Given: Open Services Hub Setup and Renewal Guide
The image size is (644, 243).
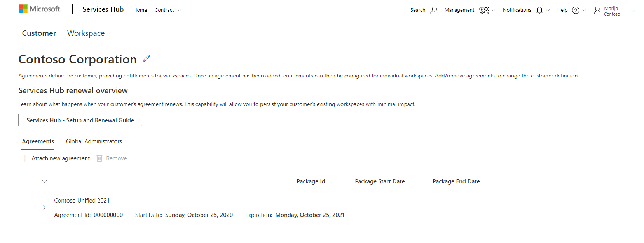Looking at the screenshot, I should coord(80,120).
